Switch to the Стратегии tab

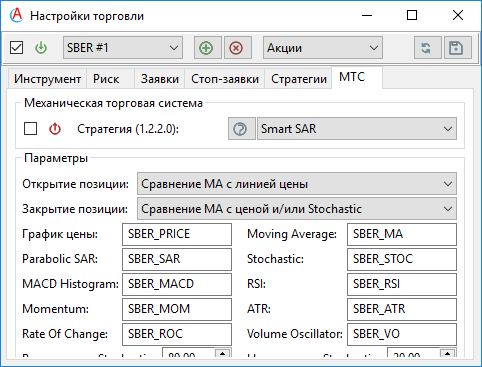(299, 79)
